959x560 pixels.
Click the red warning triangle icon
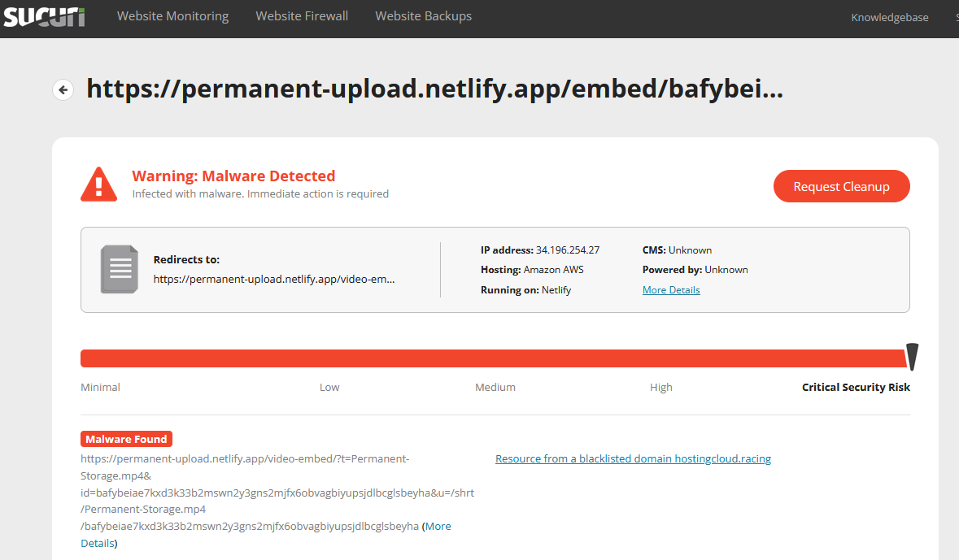[98, 184]
